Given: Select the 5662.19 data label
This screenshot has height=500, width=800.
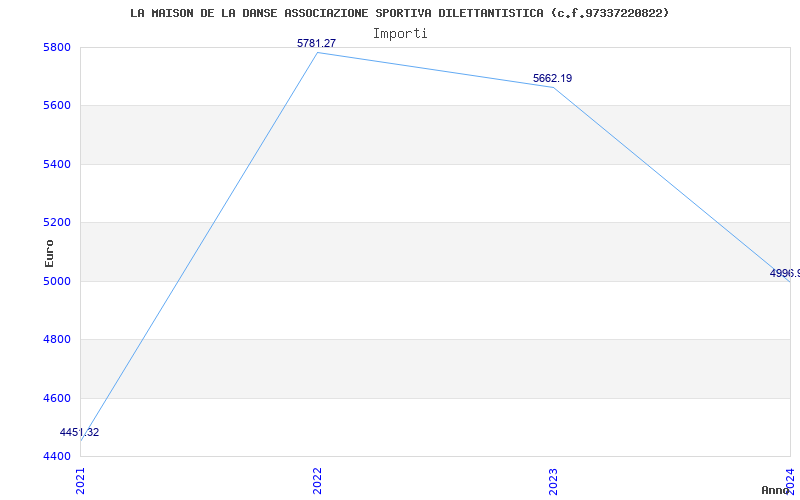Looking at the screenshot, I should (x=553, y=79).
